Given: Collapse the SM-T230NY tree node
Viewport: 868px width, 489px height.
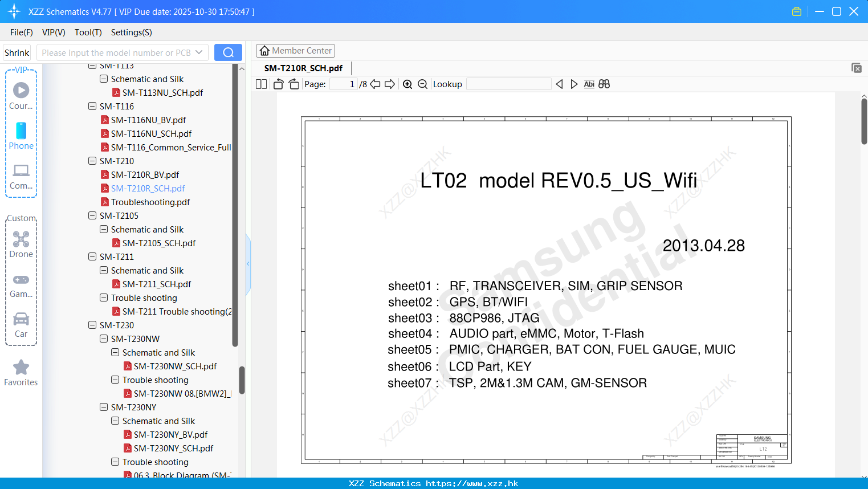Looking at the screenshot, I should pyautogui.click(x=104, y=407).
